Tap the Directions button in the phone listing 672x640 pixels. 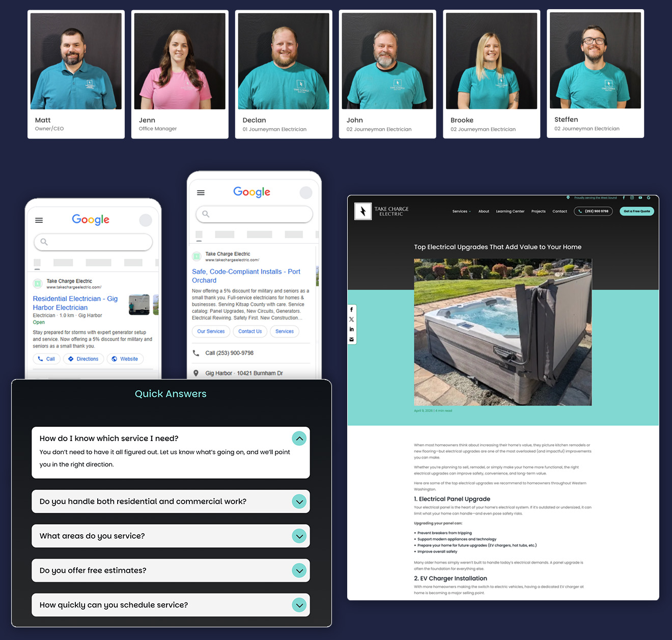tap(84, 359)
